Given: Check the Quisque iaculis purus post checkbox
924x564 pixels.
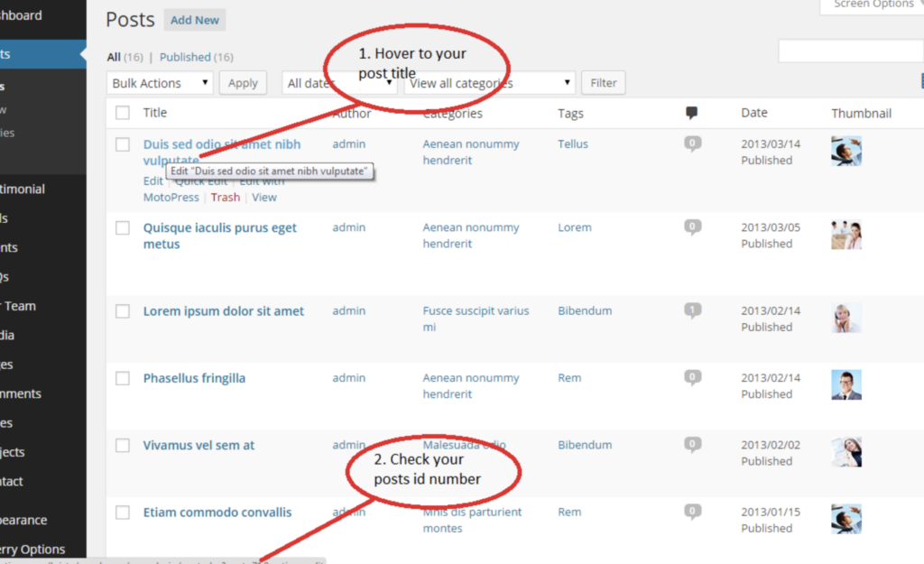Looking at the screenshot, I should pos(123,227).
